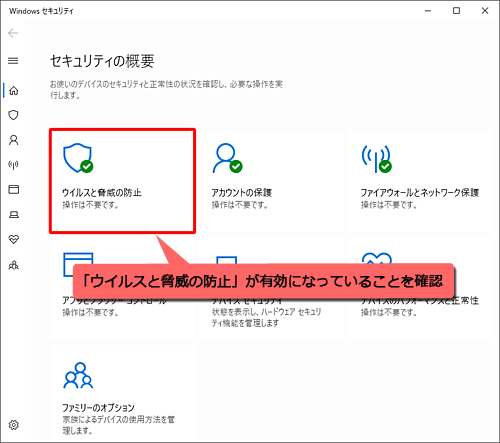Image resolution: width=500 pixels, height=443 pixels.
Task: Maximize the Windows セキュリティ window
Action: click(x=456, y=11)
